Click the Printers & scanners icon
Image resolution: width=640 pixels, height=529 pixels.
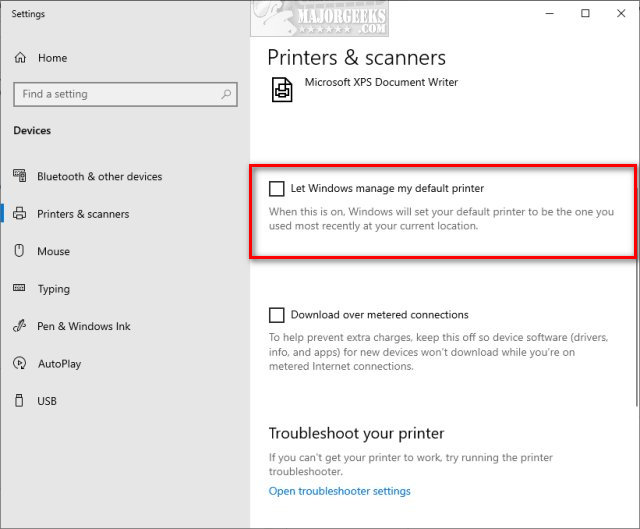point(19,214)
